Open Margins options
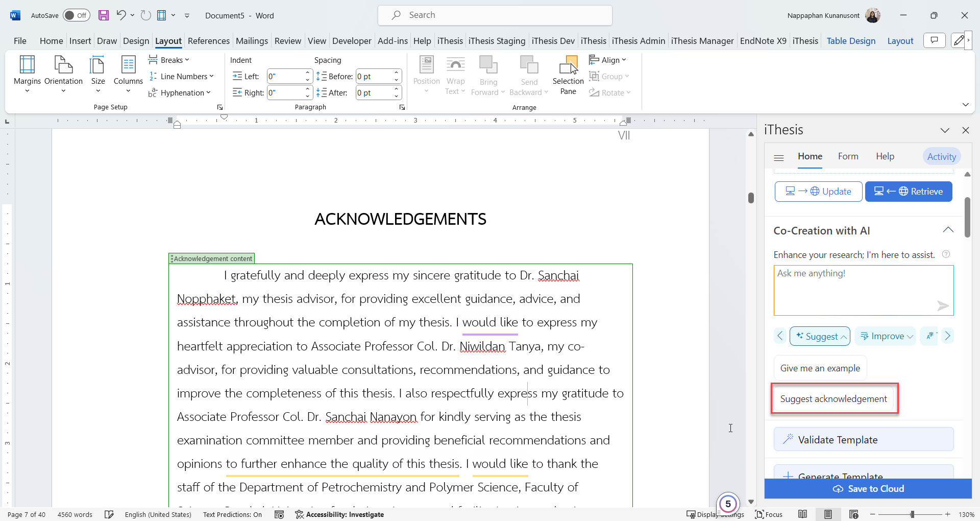980x521 pixels. coord(27,75)
